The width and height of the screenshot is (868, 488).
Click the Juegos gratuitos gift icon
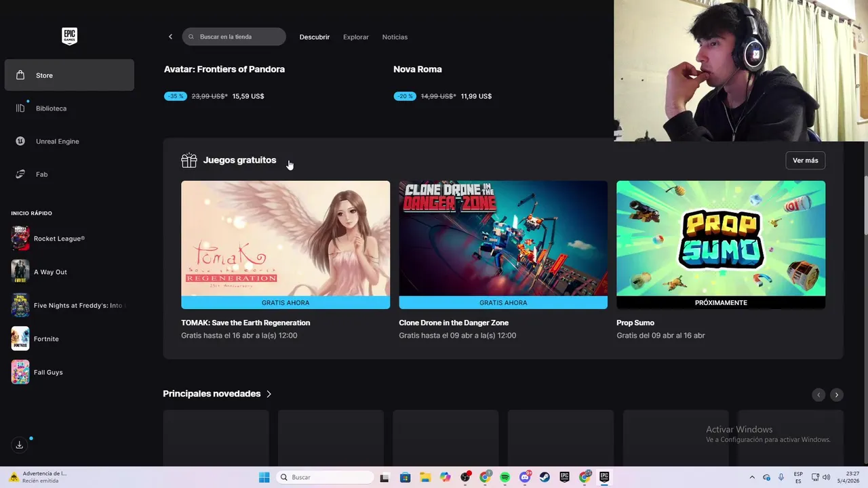(x=189, y=161)
